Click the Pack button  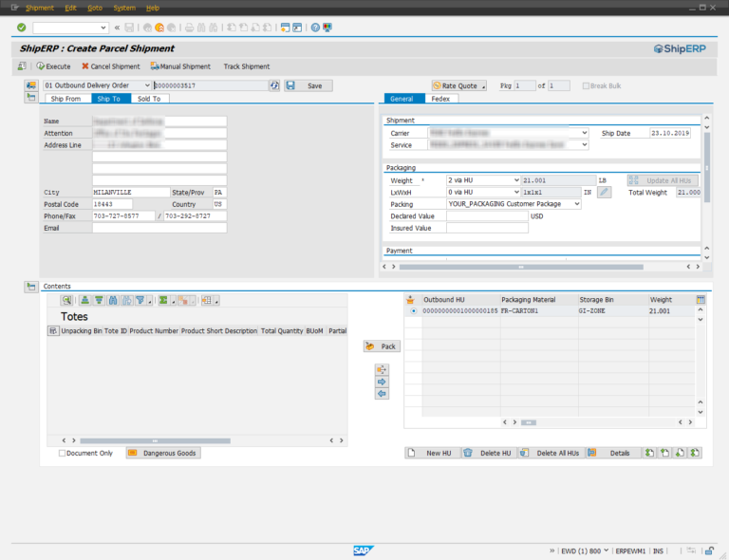pos(382,346)
